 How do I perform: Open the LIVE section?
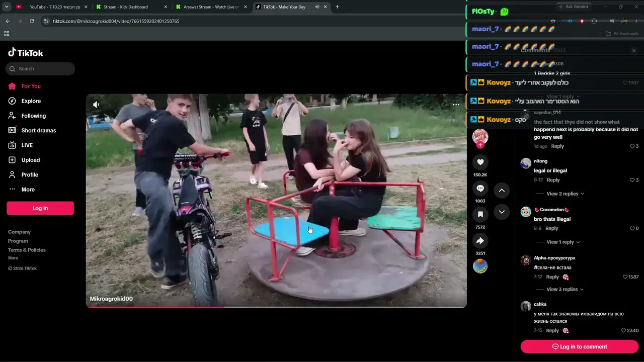pyautogui.click(x=27, y=145)
